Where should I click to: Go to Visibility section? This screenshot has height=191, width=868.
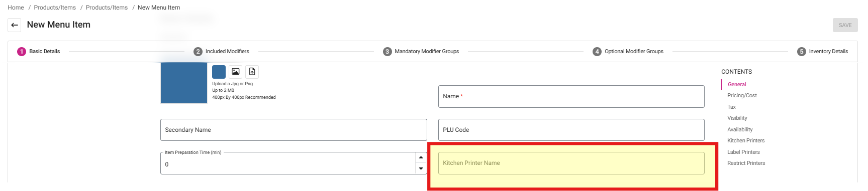pyautogui.click(x=737, y=118)
